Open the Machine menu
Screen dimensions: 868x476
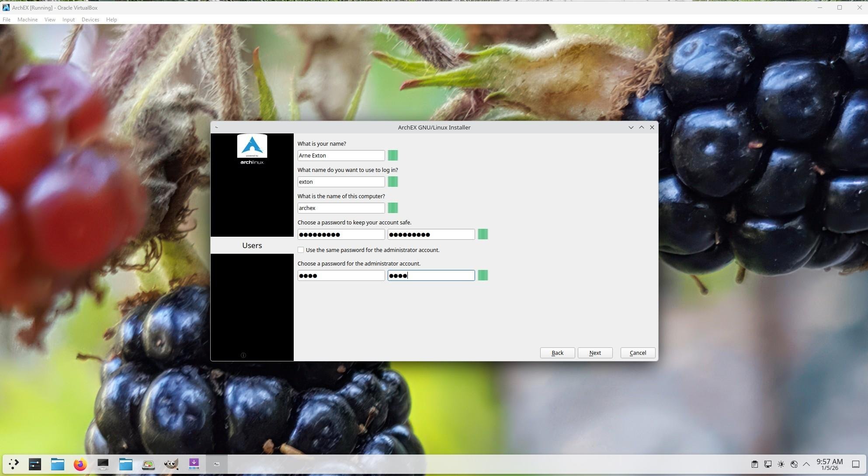(27, 20)
